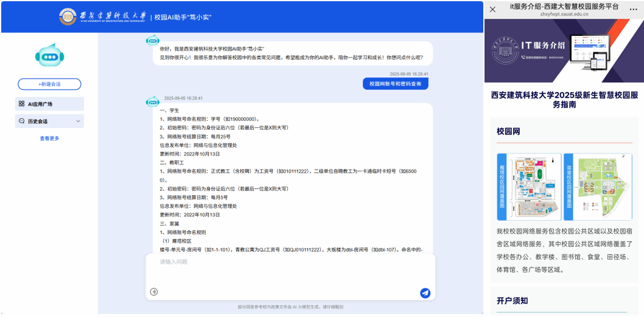Open the AI应用广场 menu item
The image size is (644, 317).
tap(49, 104)
